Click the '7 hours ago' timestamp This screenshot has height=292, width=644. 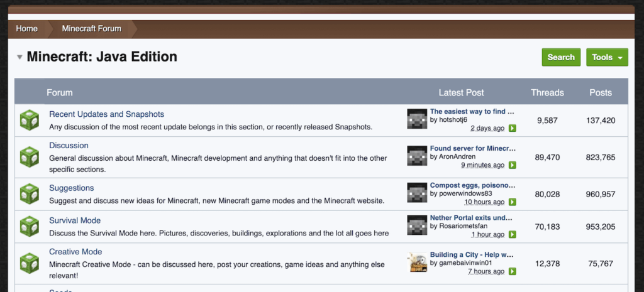[x=486, y=271]
